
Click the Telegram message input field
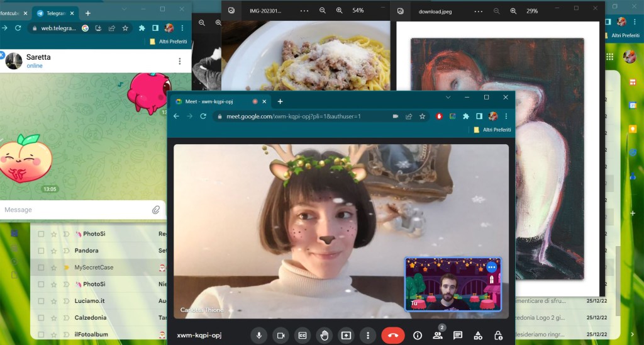75,210
